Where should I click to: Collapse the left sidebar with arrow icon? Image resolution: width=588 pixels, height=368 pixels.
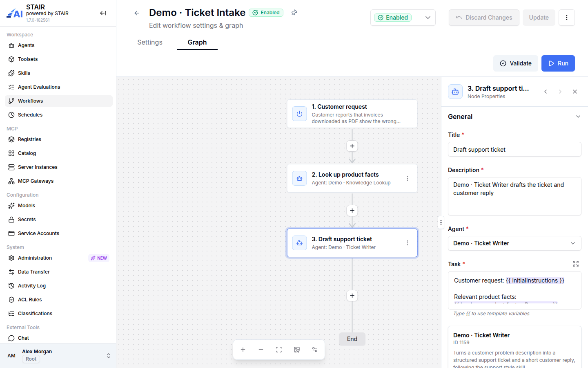coord(103,13)
